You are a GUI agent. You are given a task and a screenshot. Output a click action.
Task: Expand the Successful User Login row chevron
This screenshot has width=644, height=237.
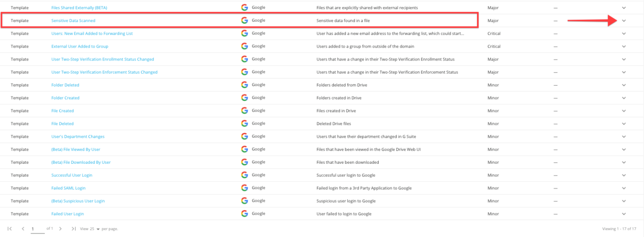click(x=624, y=175)
